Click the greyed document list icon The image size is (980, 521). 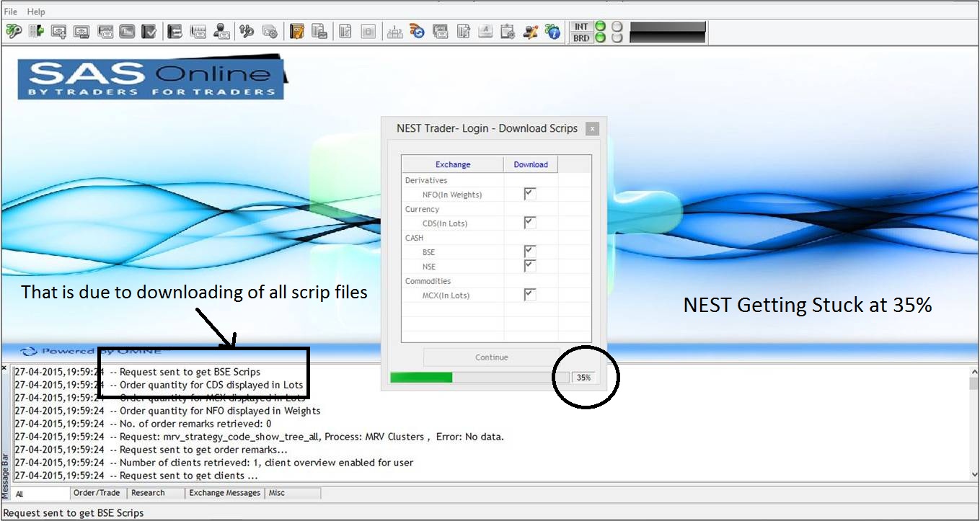pyautogui.click(x=345, y=32)
